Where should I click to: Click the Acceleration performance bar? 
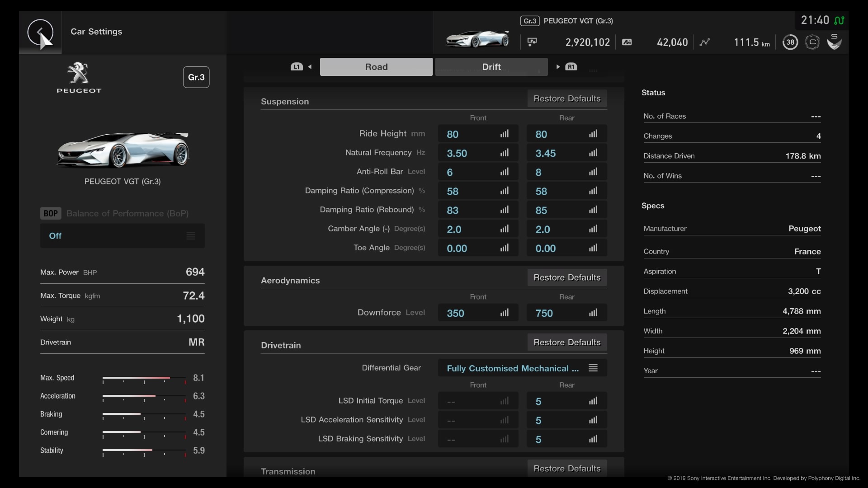click(144, 397)
